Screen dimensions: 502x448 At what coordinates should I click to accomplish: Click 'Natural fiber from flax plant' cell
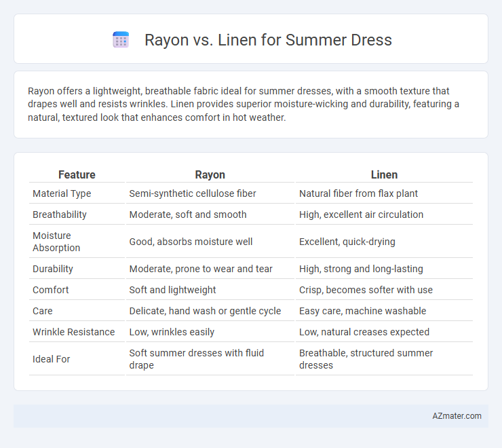[x=358, y=193]
